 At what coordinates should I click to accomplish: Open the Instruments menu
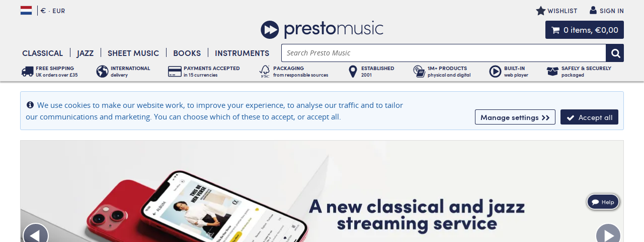(242, 53)
